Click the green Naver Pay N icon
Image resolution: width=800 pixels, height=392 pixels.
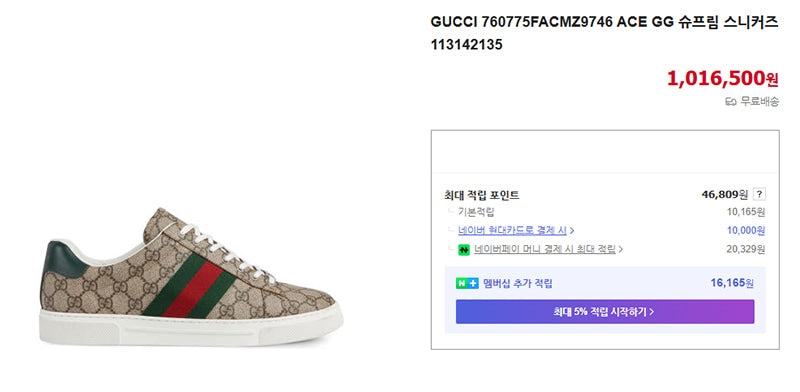pos(464,250)
